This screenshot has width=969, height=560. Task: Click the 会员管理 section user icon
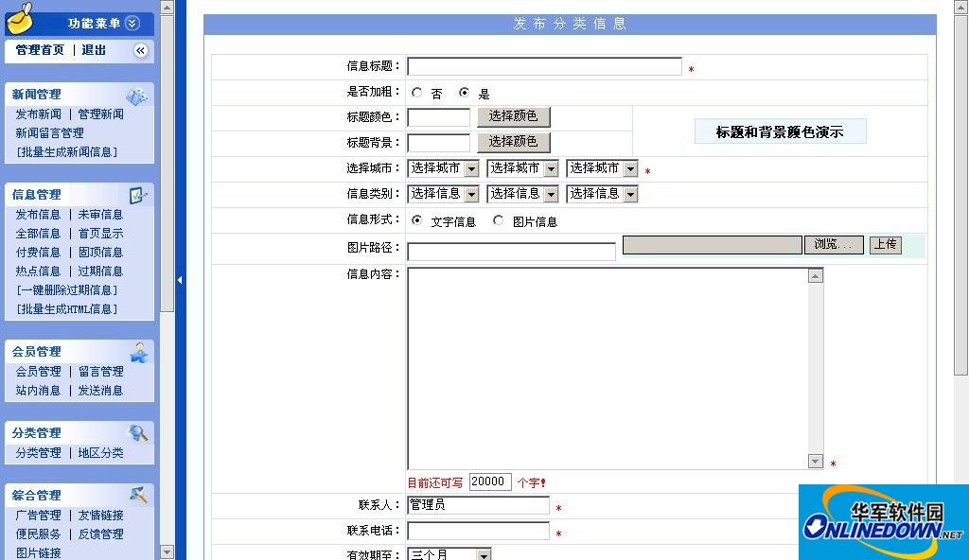click(139, 353)
